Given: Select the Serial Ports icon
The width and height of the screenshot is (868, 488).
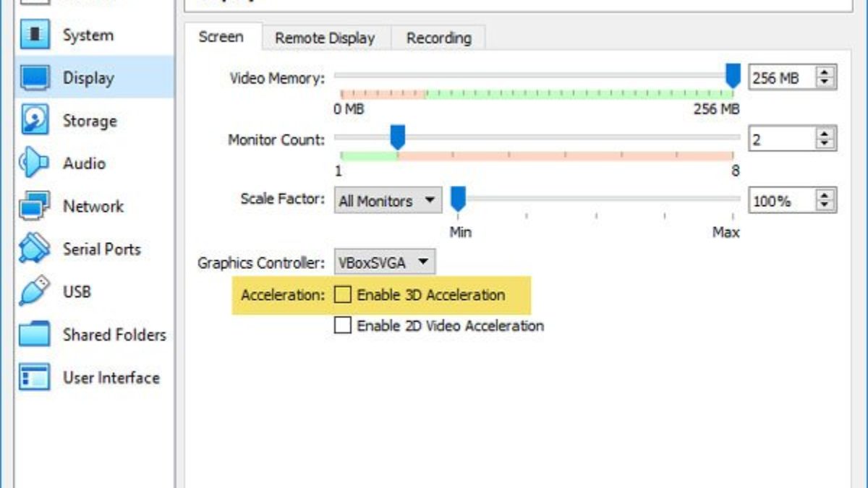Looking at the screenshot, I should coord(35,249).
